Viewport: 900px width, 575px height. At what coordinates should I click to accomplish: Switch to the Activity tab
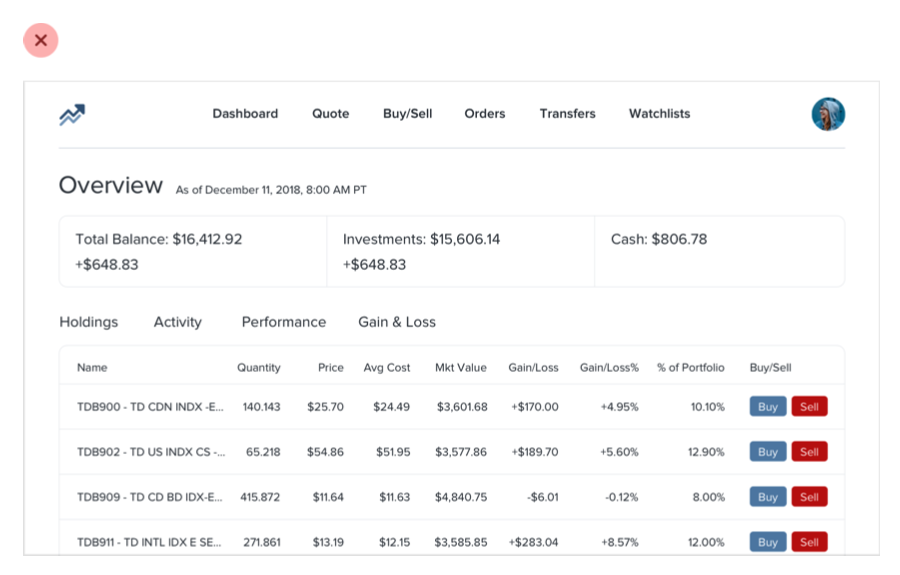point(177,322)
